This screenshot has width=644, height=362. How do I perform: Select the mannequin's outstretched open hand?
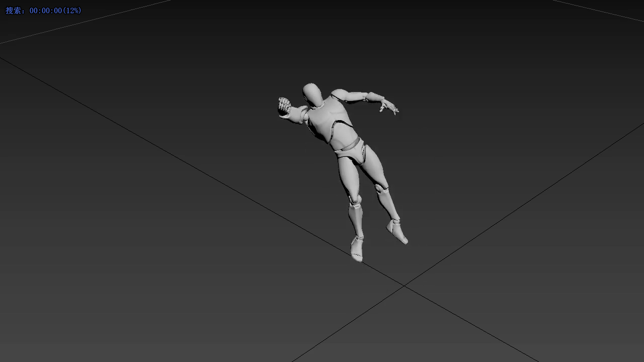pyautogui.click(x=389, y=107)
